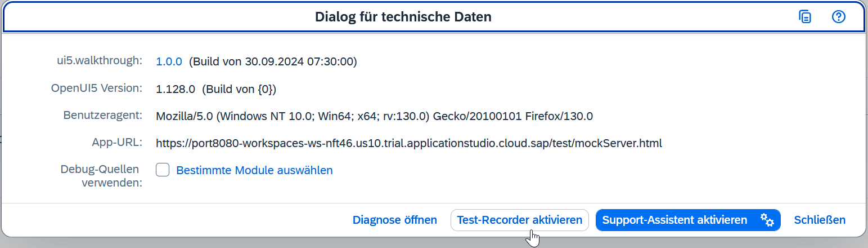Click the OpenUI5 Version label
The image size is (868, 248).
[x=97, y=88]
